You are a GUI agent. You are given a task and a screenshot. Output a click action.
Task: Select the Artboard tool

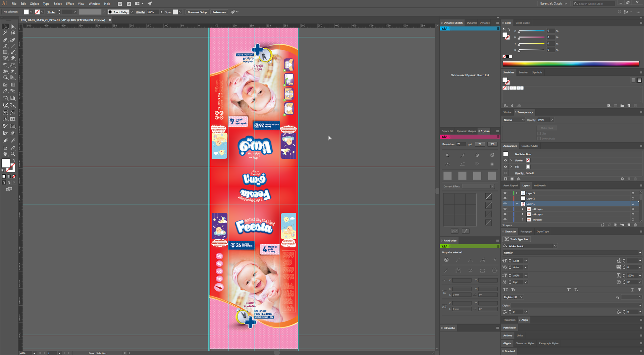coord(5,148)
